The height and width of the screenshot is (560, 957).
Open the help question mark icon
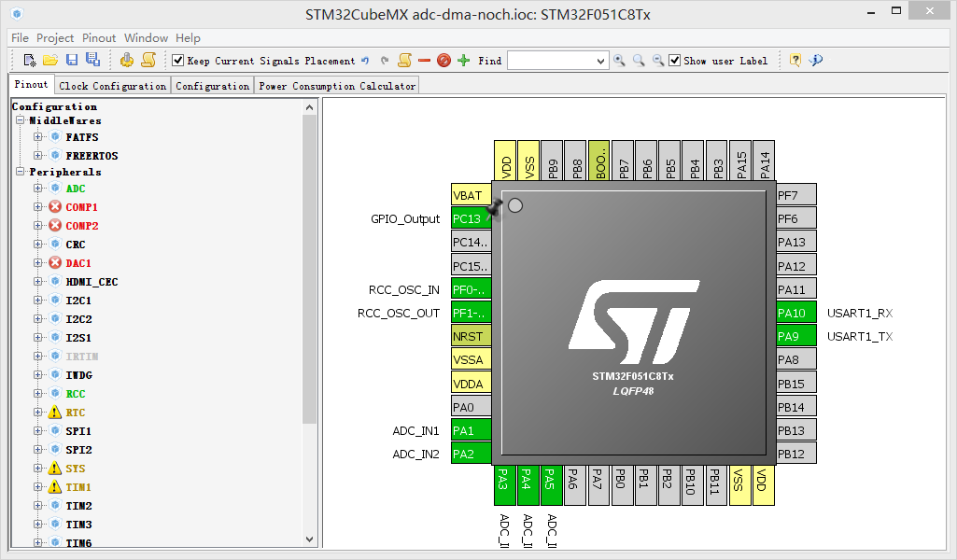(x=795, y=60)
